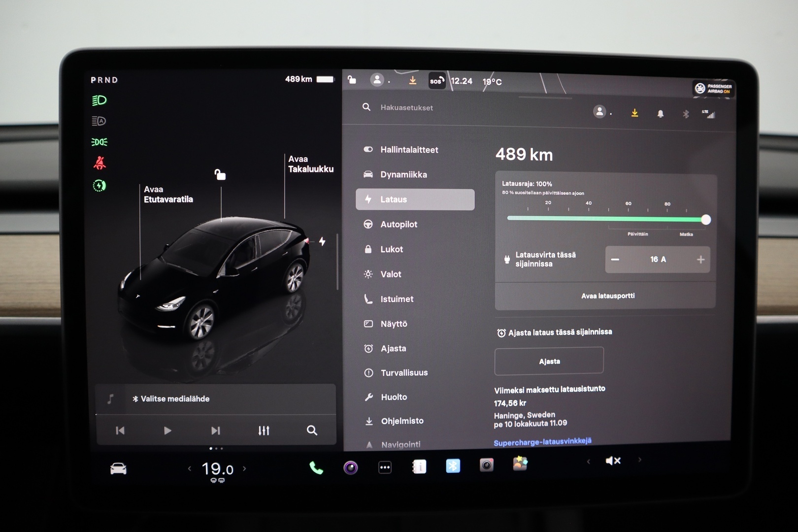The height and width of the screenshot is (532, 798).
Task: Open the Supercharge-latausvinkkejä link
Action: point(542,442)
